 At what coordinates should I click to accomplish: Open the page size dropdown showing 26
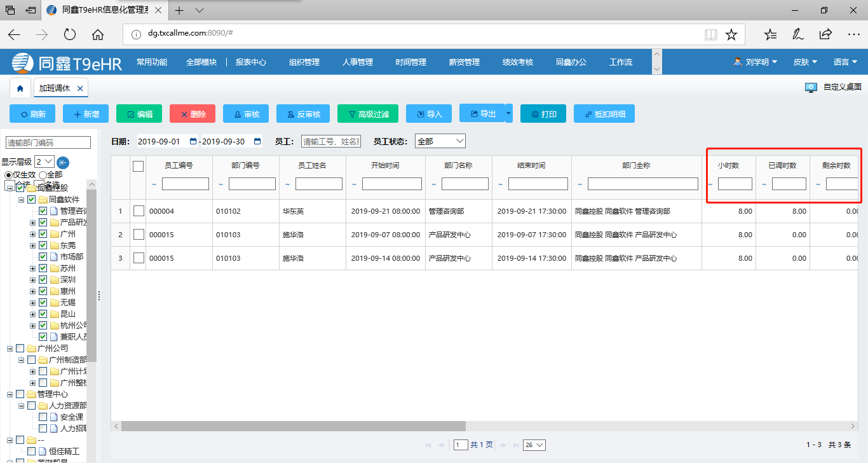click(534, 445)
